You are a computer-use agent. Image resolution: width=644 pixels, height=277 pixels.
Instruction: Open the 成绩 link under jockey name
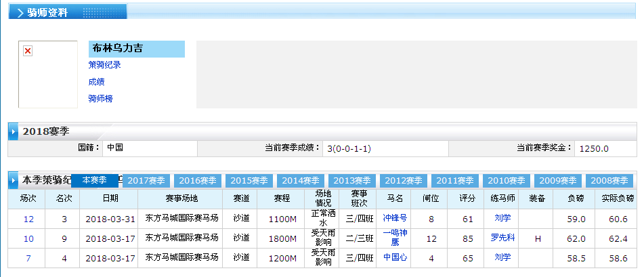coord(96,82)
